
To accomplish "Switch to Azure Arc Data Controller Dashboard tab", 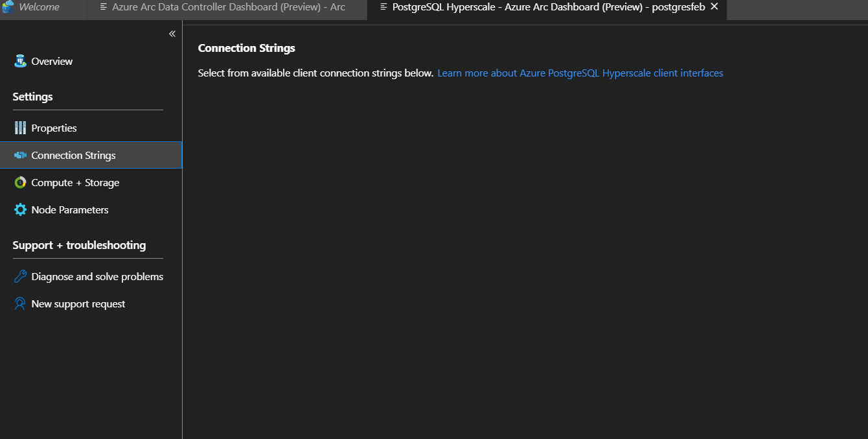I will pyautogui.click(x=228, y=7).
